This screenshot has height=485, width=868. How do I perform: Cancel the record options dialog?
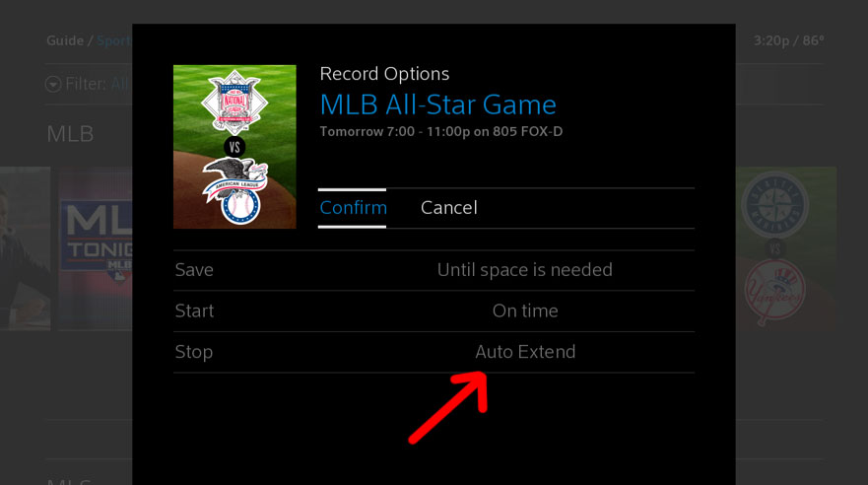[x=449, y=208]
